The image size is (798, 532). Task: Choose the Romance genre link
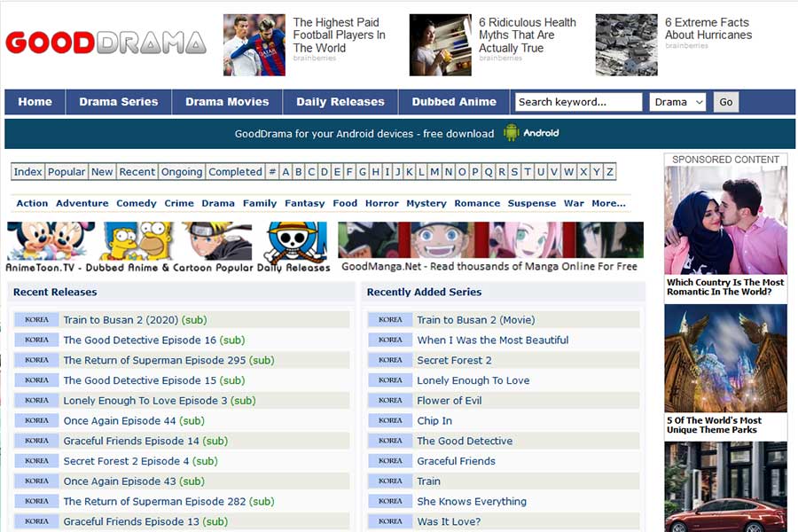point(477,203)
